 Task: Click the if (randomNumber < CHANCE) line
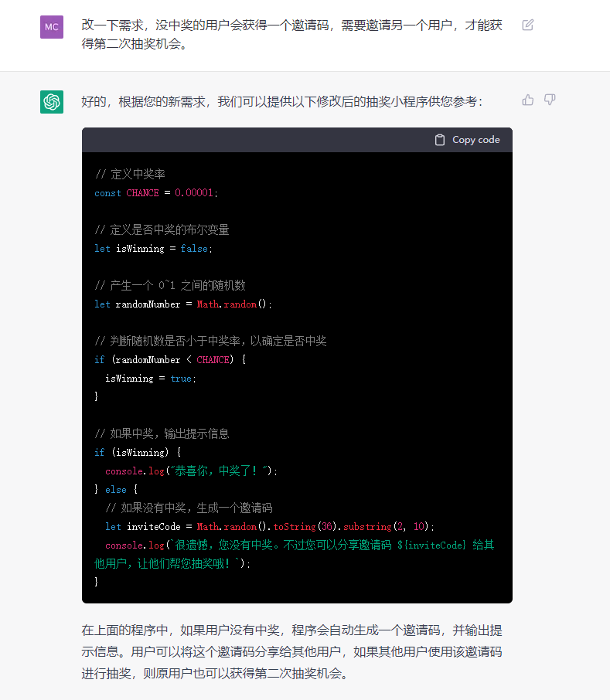(170, 360)
